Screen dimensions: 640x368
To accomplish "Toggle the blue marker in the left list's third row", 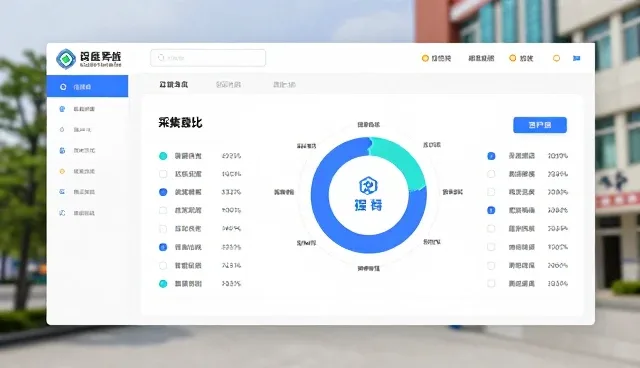I will click(163, 192).
